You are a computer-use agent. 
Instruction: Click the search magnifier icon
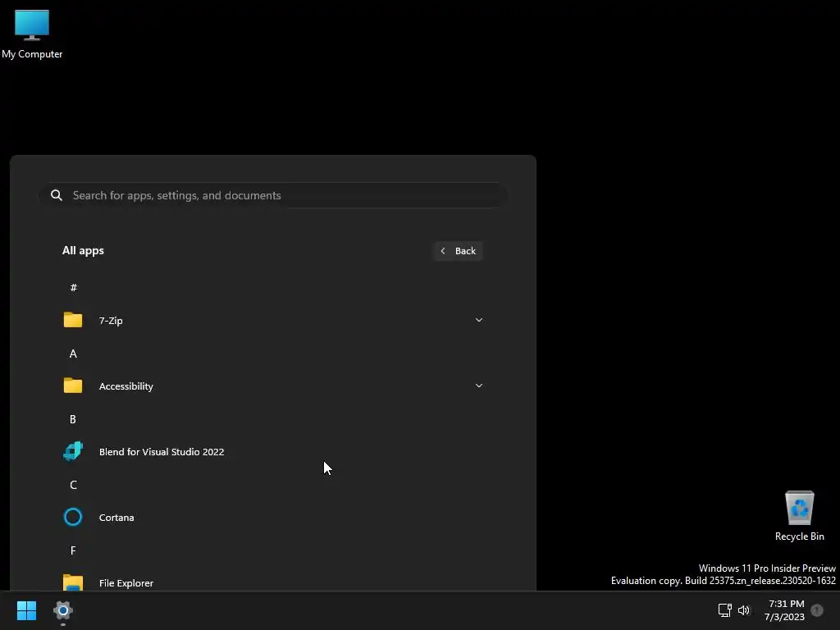pyautogui.click(x=57, y=195)
